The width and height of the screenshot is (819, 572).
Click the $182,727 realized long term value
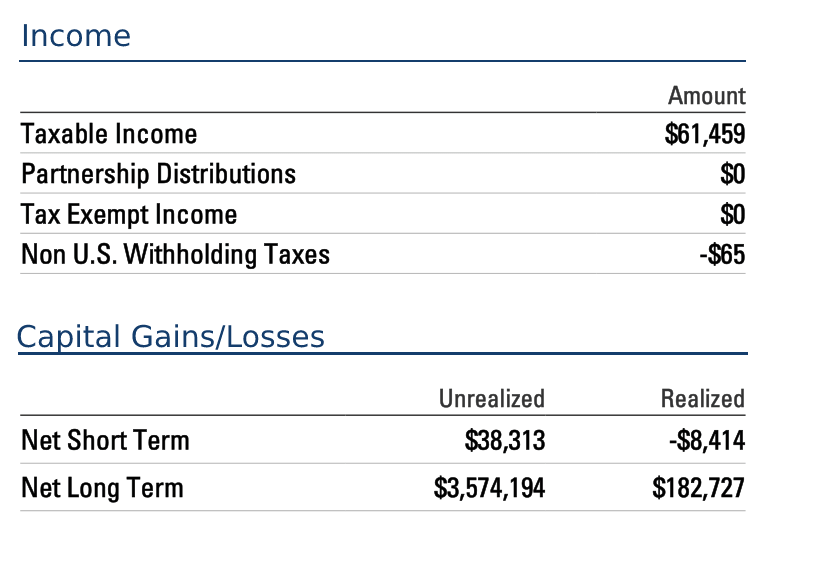point(698,488)
